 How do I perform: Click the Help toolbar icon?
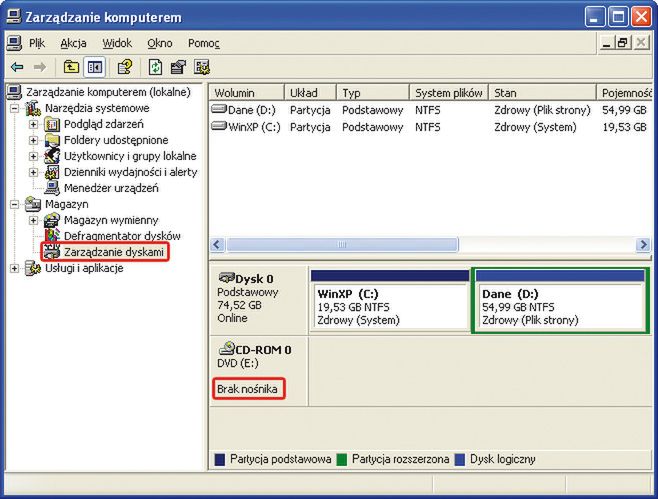125,67
